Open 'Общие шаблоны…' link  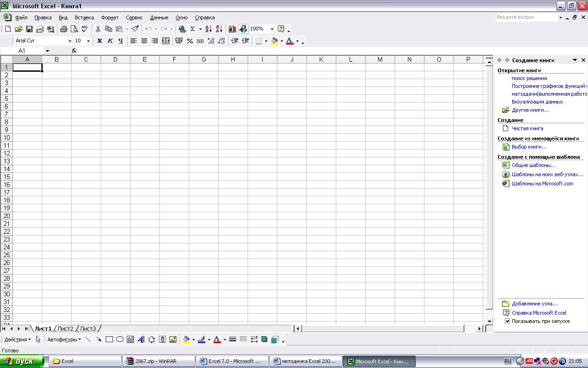(x=534, y=165)
